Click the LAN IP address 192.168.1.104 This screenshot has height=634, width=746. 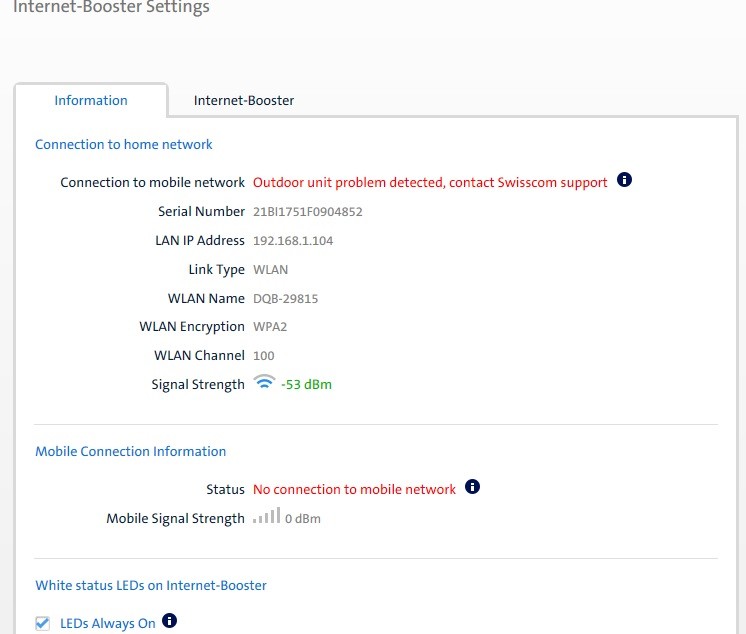[293, 240]
